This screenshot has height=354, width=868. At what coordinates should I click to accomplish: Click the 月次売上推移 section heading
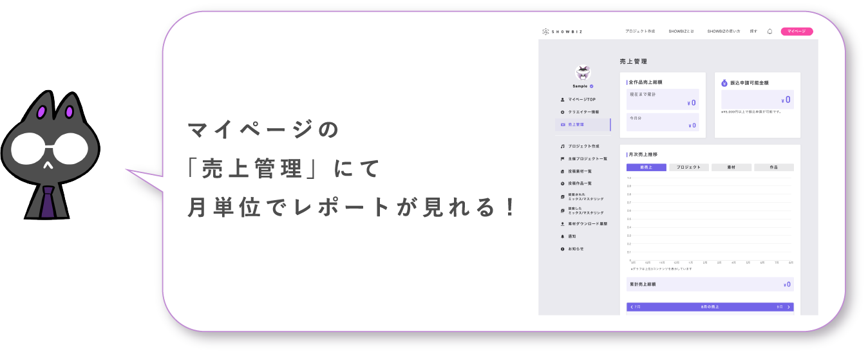(x=643, y=154)
